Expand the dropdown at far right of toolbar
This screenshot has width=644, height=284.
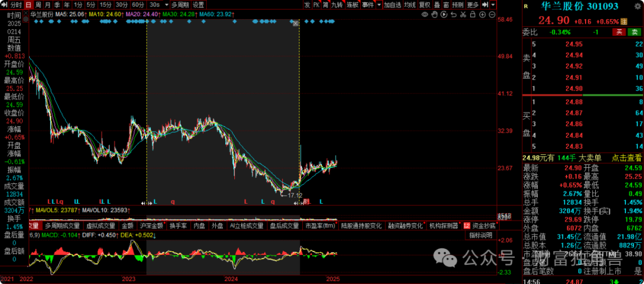click(493, 5)
